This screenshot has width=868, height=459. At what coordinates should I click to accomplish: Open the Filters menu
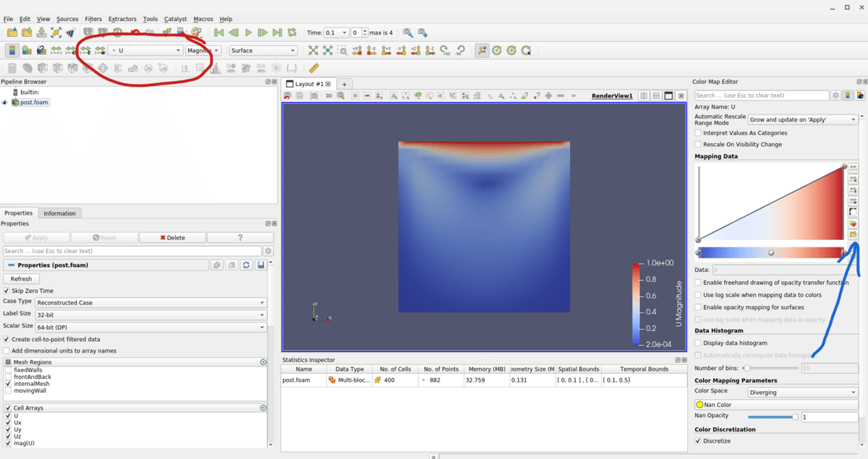point(93,19)
